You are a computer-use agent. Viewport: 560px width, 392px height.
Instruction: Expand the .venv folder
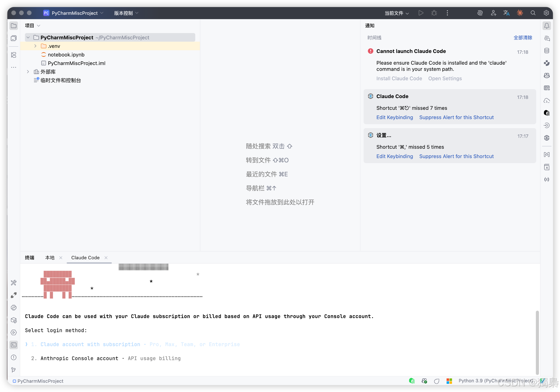point(35,46)
